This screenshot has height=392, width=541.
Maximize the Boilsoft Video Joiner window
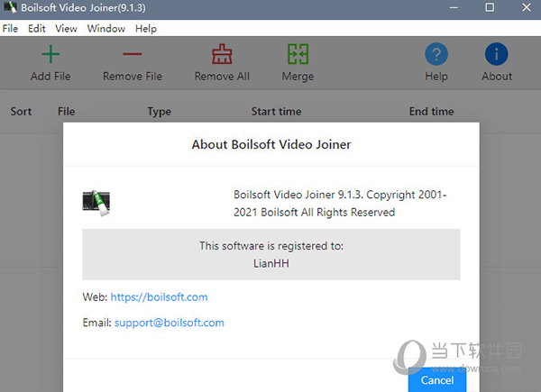490,7
